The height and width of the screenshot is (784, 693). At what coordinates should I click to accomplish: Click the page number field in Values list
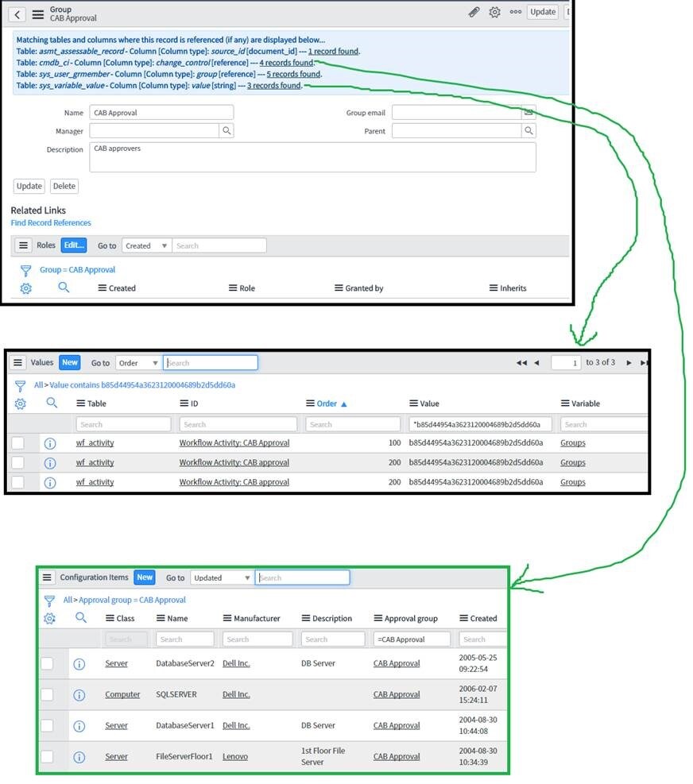point(566,363)
